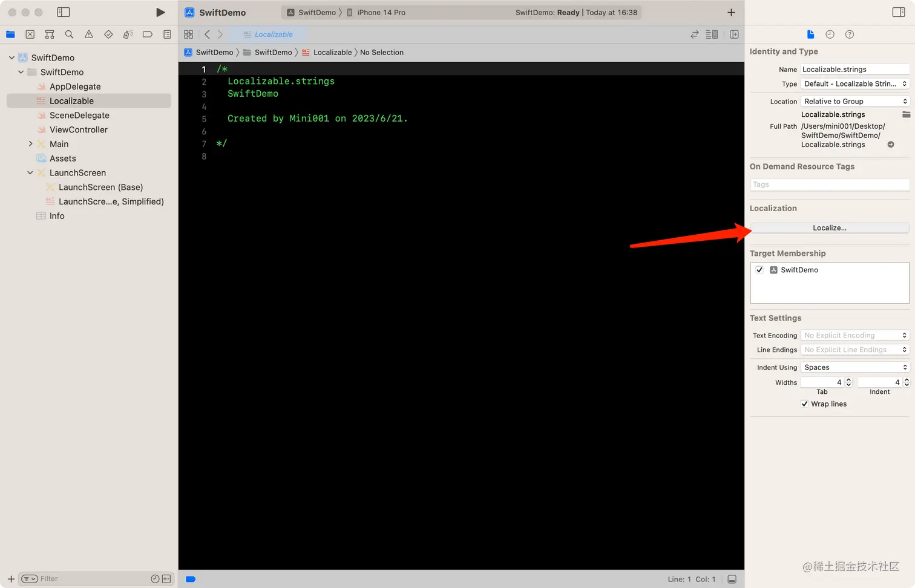Toggle SwiftDemo target membership checkbox

click(759, 270)
